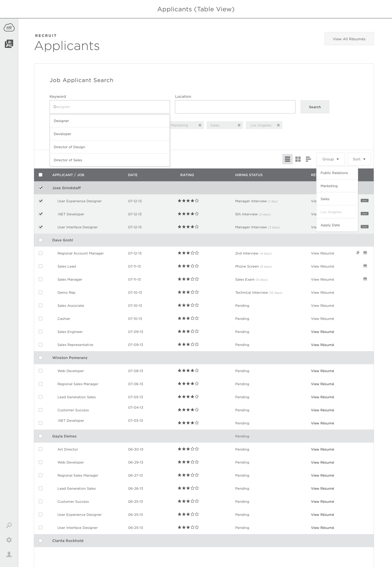Viewport: 392px width, 567px height.
Task: Check the Dave Grohl group checkbox
Action: (x=40, y=240)
